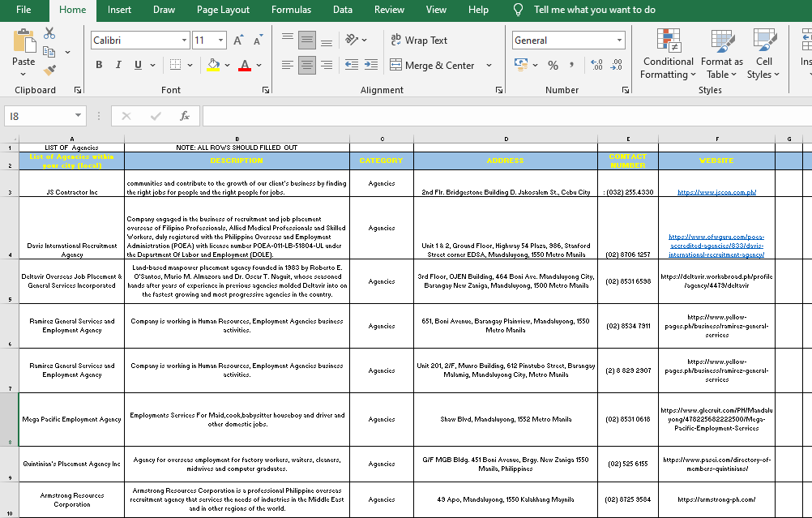Viewport: 812px width, 518px height.
Task: Open Alignment settings dialog launcher
Action: [498, 90]
